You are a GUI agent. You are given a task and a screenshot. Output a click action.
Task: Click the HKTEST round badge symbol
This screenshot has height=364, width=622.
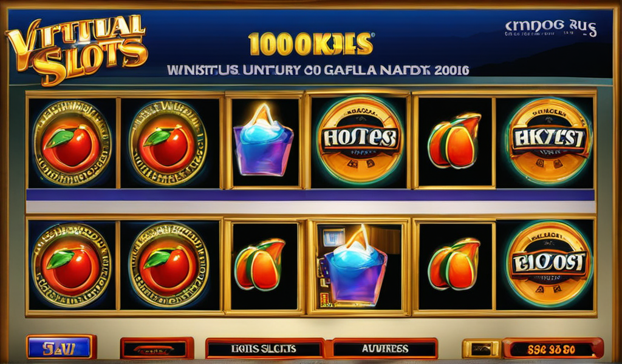549,141
